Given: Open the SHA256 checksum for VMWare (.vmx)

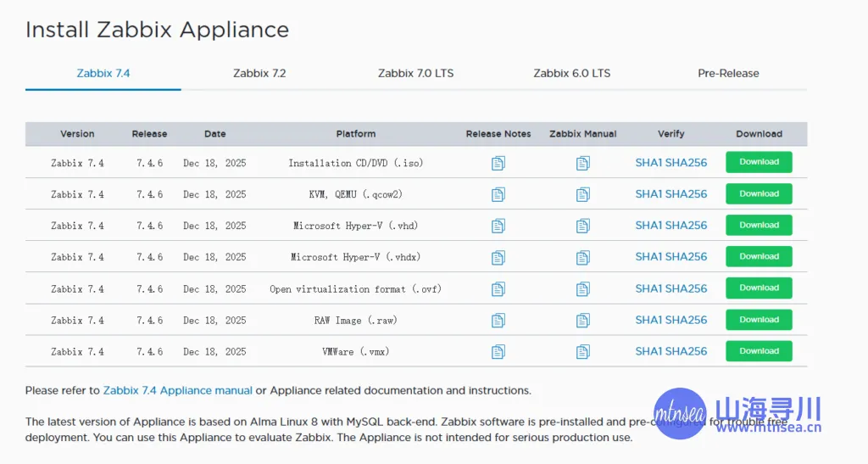Looking at the screenshot, I should click(x=687, y=351).
